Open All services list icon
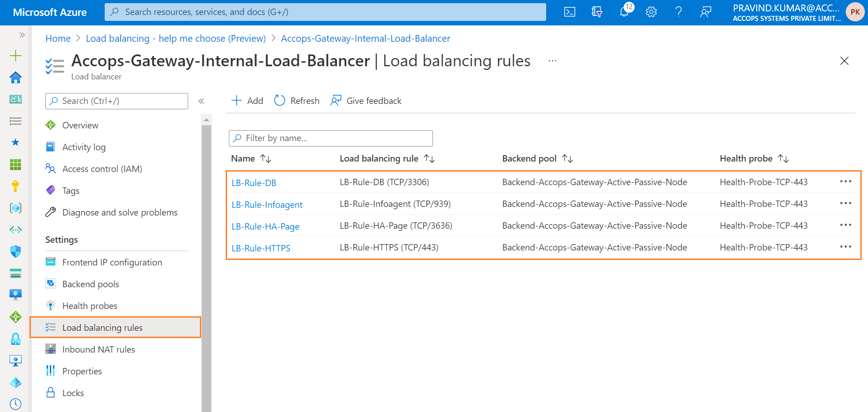868x412 pixels. point(16,121)
